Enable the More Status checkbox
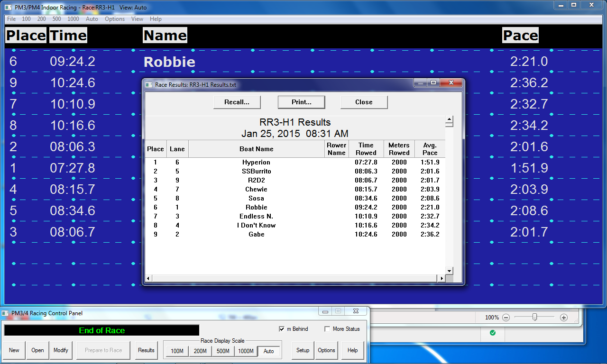The image size is (607, 364). coord(327,329)
